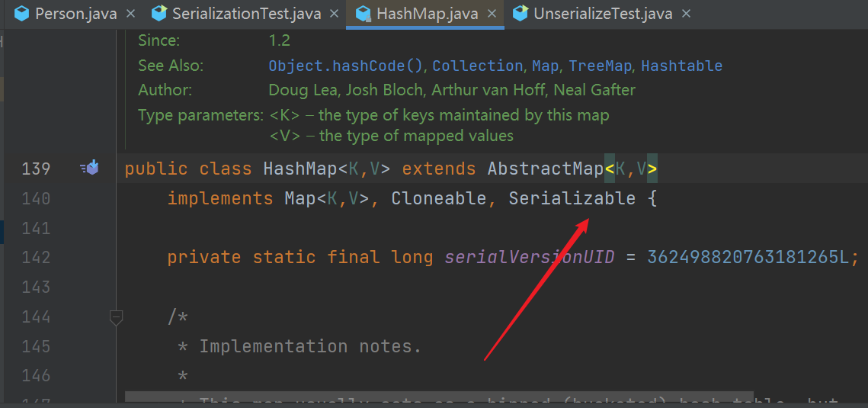Close the HashMap.java tab
This screenshot has width=868, height=408.
click(491, 14)
